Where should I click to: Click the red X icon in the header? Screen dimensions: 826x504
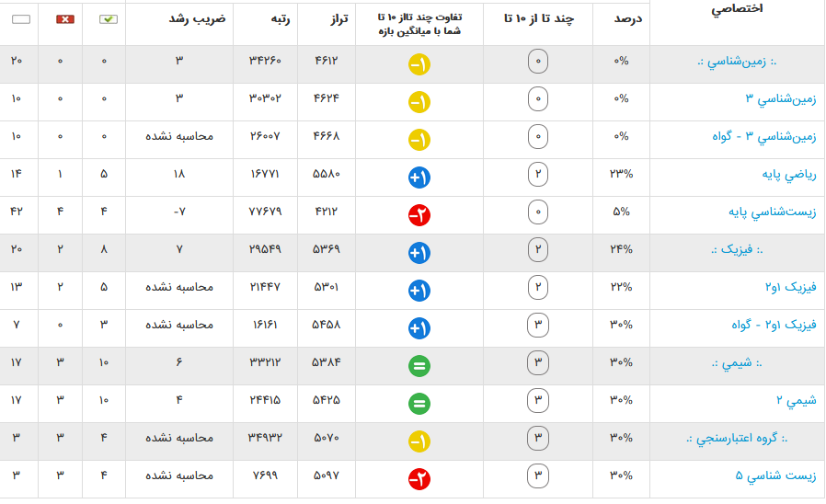[64, 19]
